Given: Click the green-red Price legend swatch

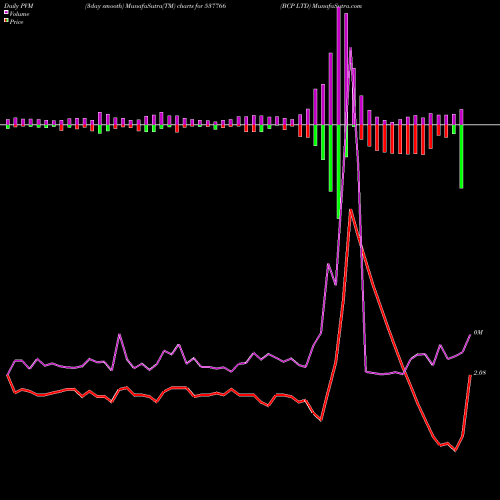Looking at the screenshot, I should pos(6,21).
